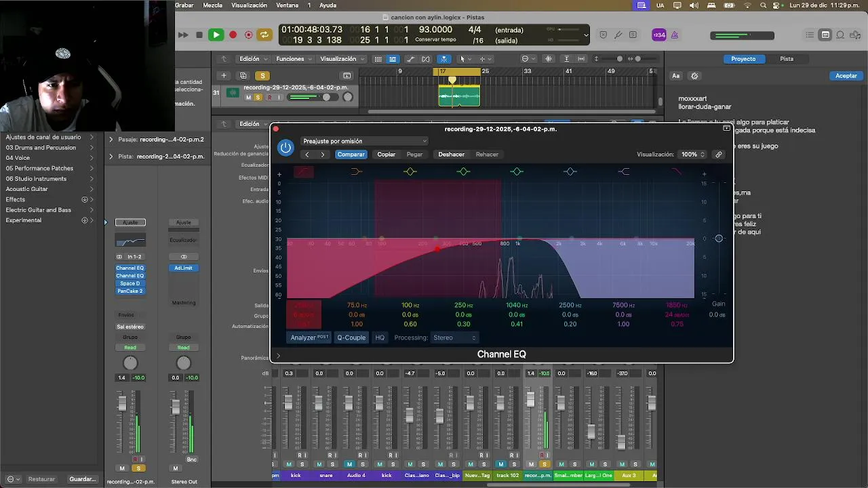Click the Aceptar button in notes panel
This screenshot has width=868, height=488.
[846, 76]
